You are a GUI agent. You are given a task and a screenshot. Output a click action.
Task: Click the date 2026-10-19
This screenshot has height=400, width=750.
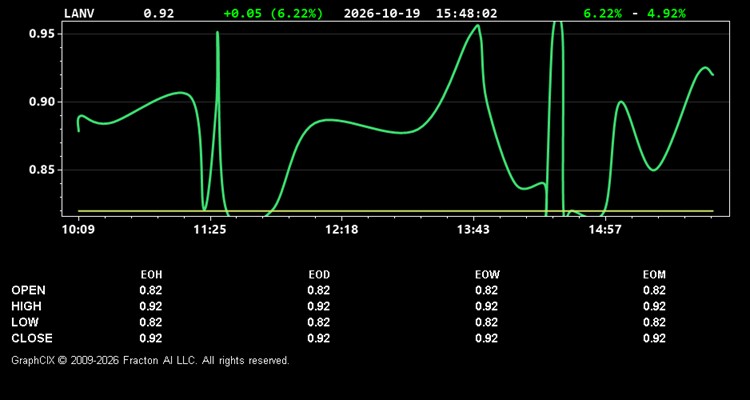click(382, 13)
